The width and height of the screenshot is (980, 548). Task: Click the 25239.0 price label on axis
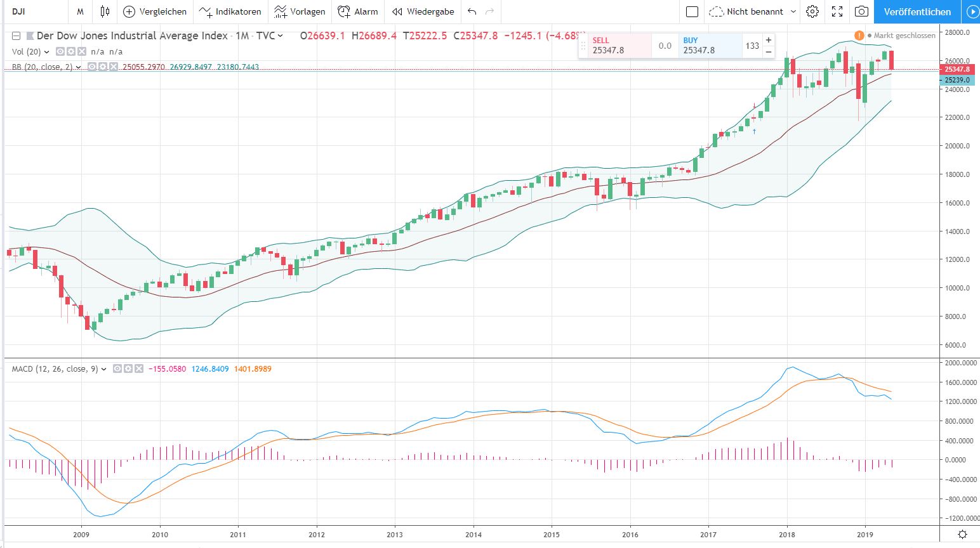click(957, 80)
